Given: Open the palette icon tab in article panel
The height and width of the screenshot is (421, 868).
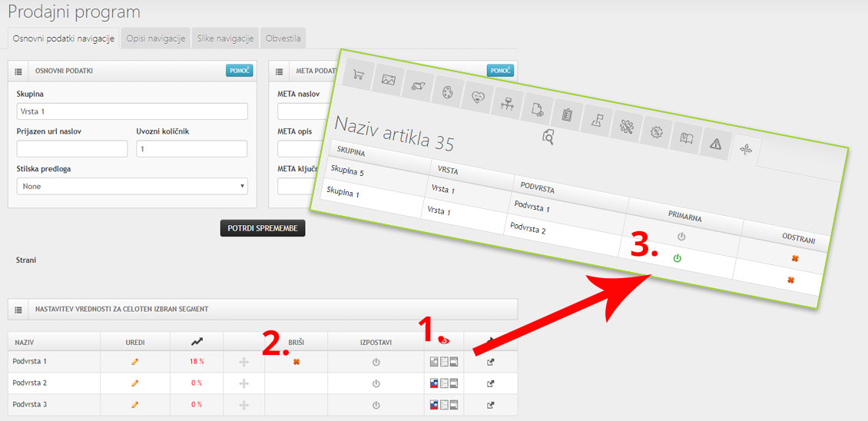Looking at the screenshot, I should coord(448,92).
